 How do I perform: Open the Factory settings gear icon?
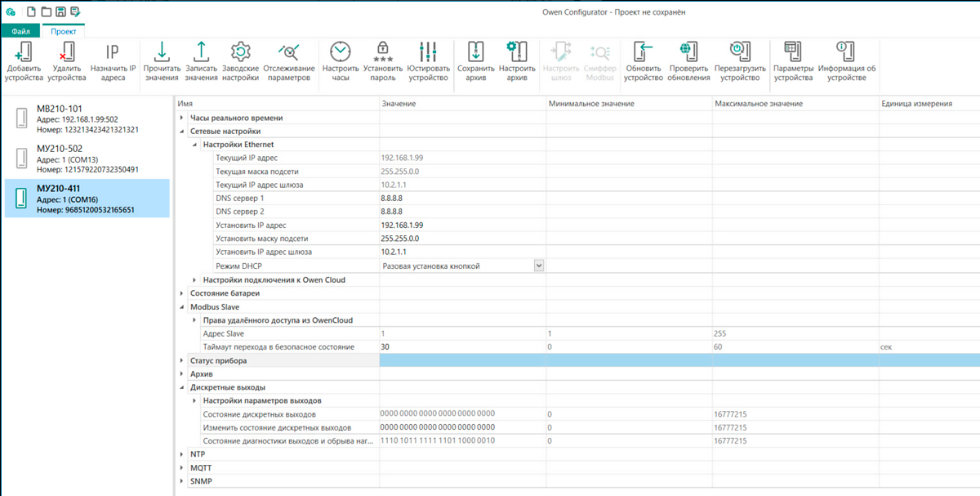(x=240, y=52)
